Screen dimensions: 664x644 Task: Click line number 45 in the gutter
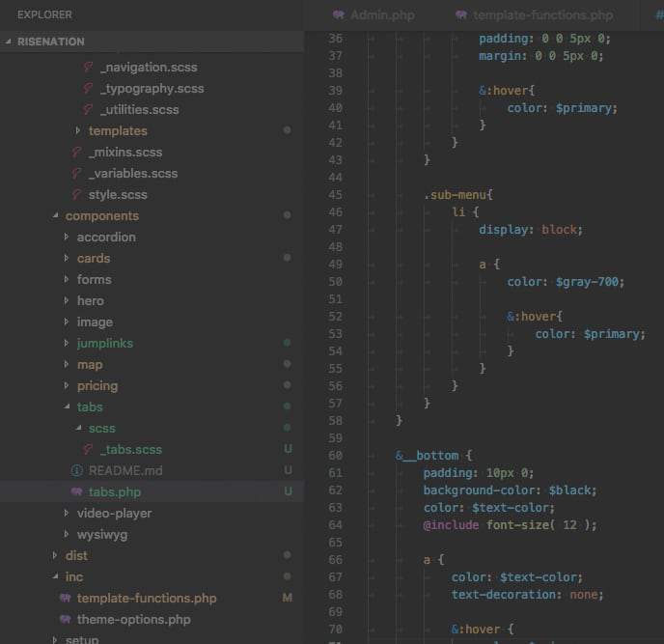tap(336, 195)
